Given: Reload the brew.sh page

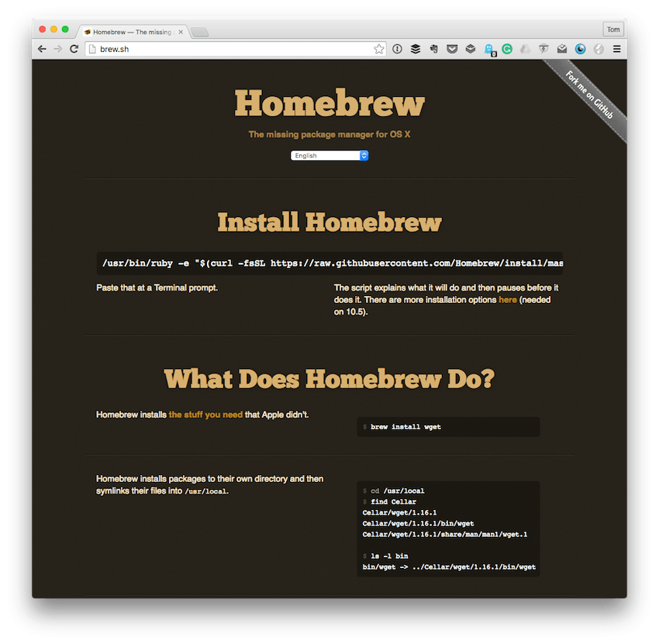Looking at the screenshot, I should [74, 49].
